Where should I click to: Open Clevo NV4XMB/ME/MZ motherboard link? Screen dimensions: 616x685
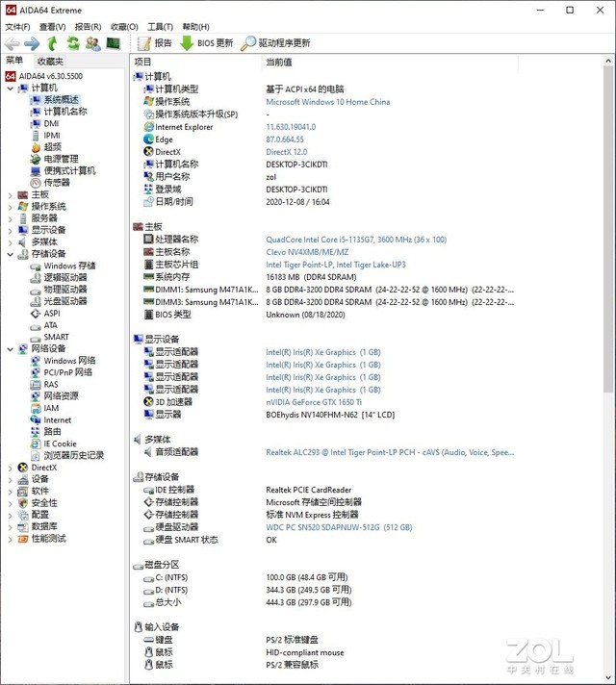[307, 252]
